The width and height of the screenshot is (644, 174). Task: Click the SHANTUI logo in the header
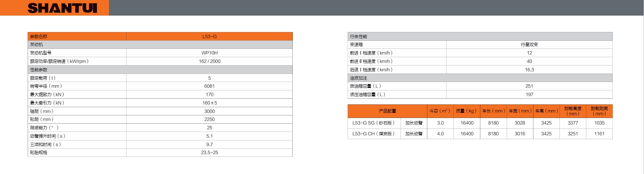pyautogui.click(x=62, y=8)
